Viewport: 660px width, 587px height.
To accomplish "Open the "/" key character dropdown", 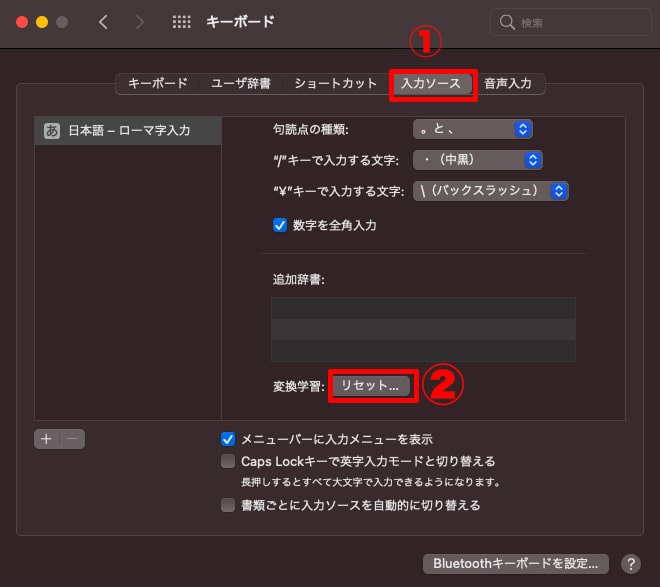I will 477,160.
